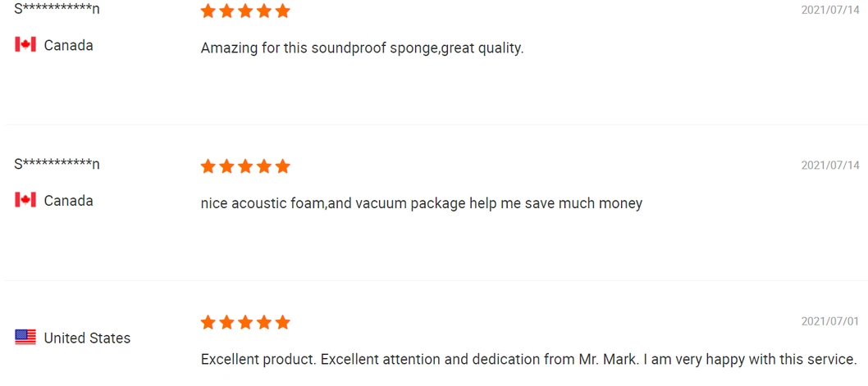868x386 pixels.
Task: Click the date on the acoustic foam review
Action: (x=830, y=166)
